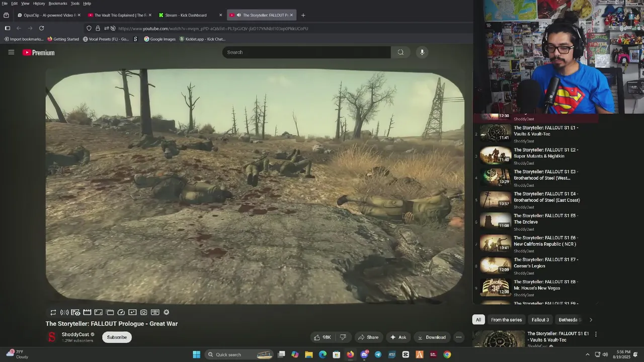Viewport: 644px width, 362px height.
Task: Open Windows Start menu
Action: coord(196,354)
